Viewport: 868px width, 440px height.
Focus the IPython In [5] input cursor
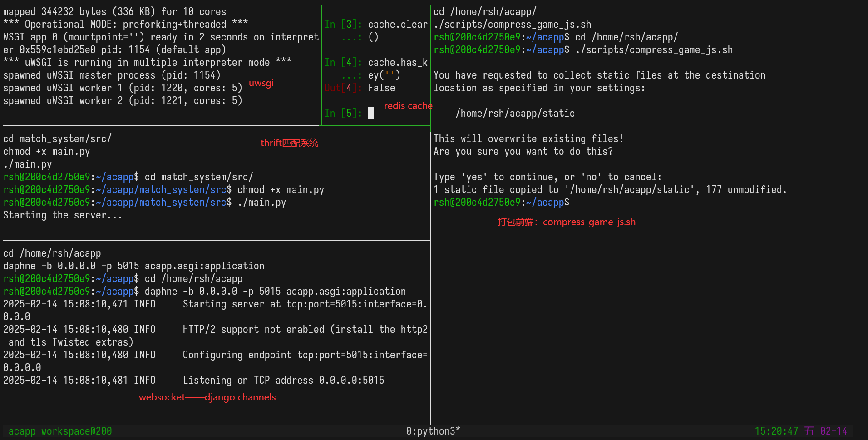click(x=371, y=113)
